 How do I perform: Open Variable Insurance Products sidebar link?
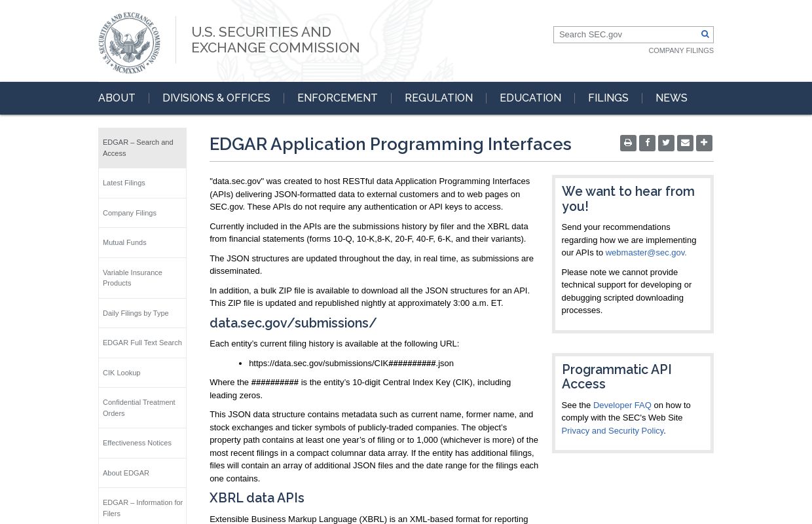point(142,278)
